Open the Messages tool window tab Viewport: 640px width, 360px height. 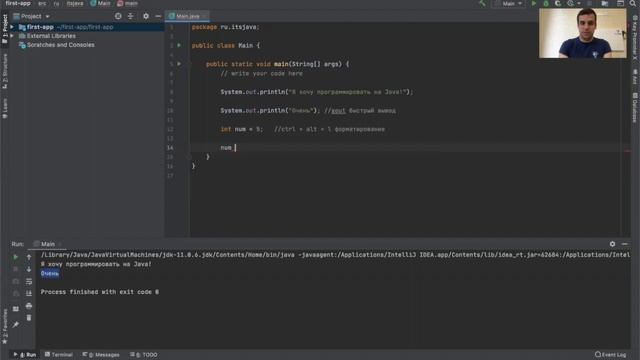click(x=101, y=355)
